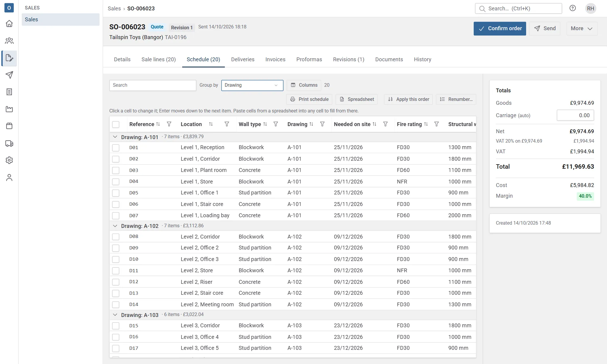Image resolution: width=607 pixels, height=364 pixels.
Task: Click the global Search (Ctrl+K) box
Action: (x=518, y=9)
